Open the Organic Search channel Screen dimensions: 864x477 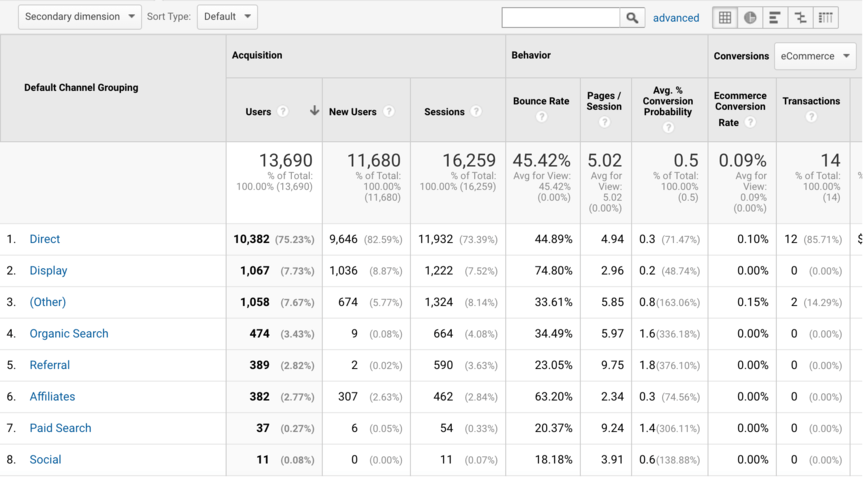[x=69, y=334]
